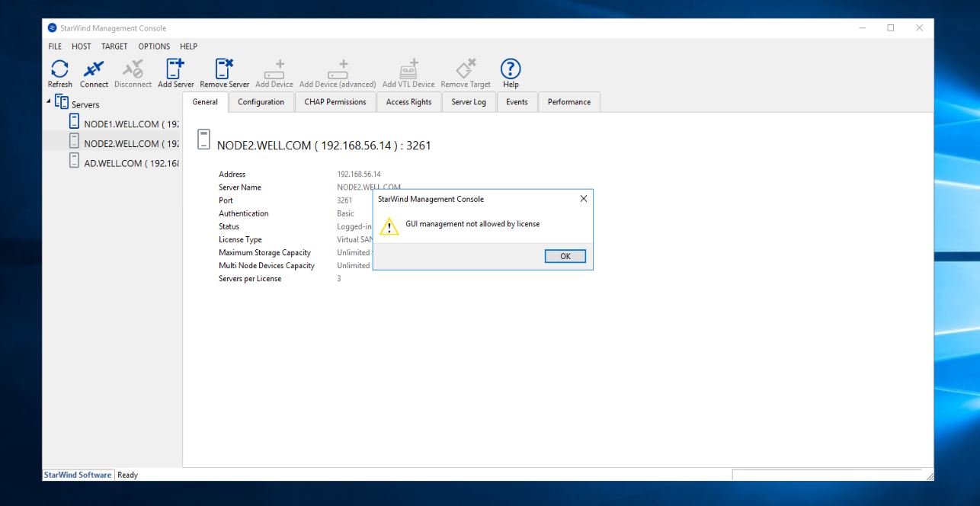Switch to the Performance tab
Screen dimensions: 980x506
point(569,102)
